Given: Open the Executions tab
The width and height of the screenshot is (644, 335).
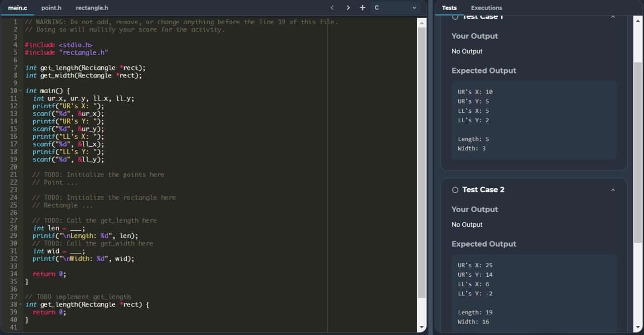Looking at the screenshot, I should pyautogui.click(x=486, y=8).
